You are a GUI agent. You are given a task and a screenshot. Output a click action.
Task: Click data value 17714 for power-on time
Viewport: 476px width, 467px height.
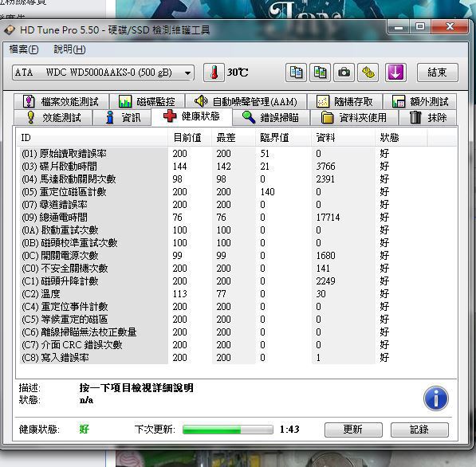(328, 218)
